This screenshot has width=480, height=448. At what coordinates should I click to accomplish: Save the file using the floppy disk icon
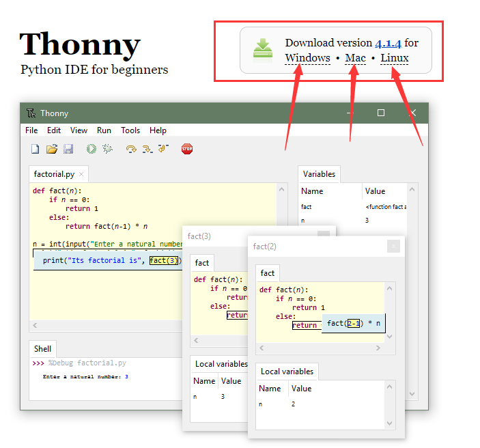click(68, 149)
